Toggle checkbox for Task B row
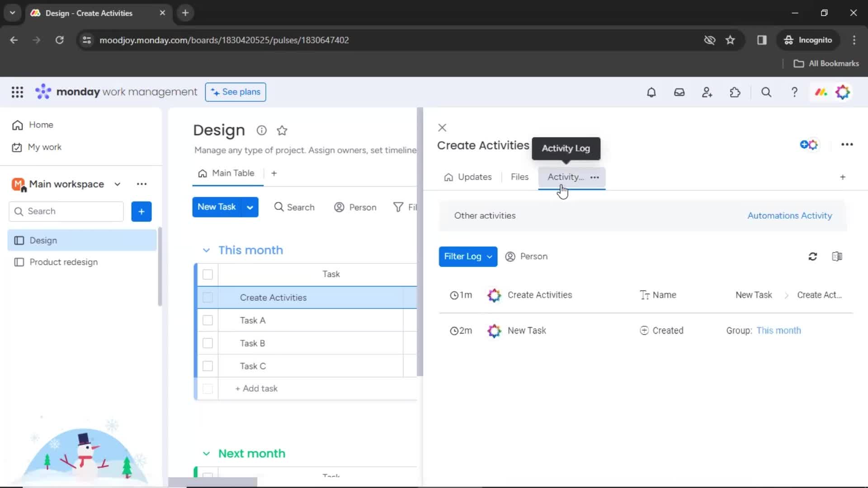 click(208, 343)
